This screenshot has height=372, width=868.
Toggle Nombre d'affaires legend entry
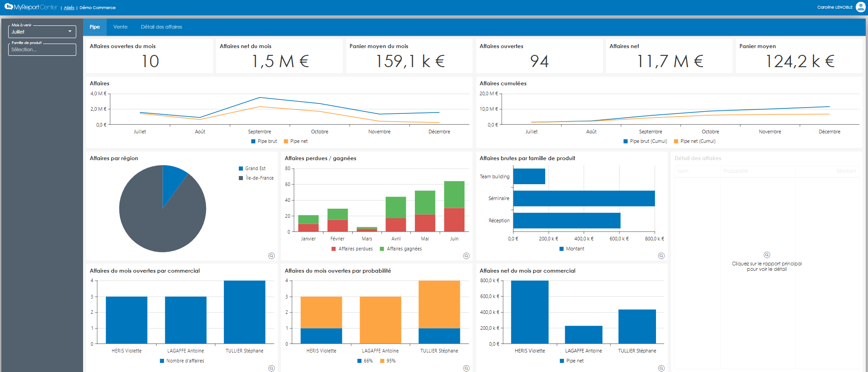pos(182,361)
